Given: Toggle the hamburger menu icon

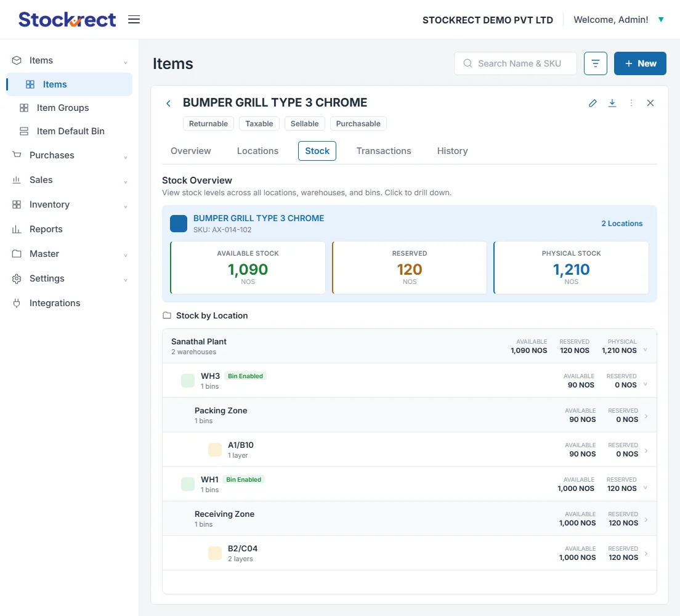Looking at the screenshot, I should tap(134, 20).
